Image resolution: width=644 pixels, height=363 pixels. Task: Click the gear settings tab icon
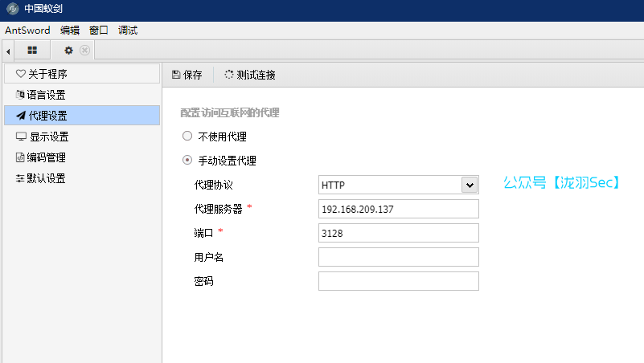(x=69, y=51)
